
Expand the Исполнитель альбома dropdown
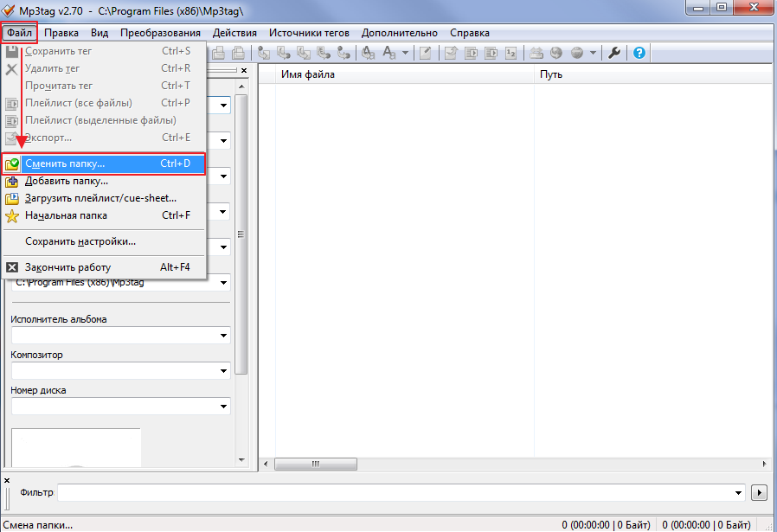(x=223, y=336)
